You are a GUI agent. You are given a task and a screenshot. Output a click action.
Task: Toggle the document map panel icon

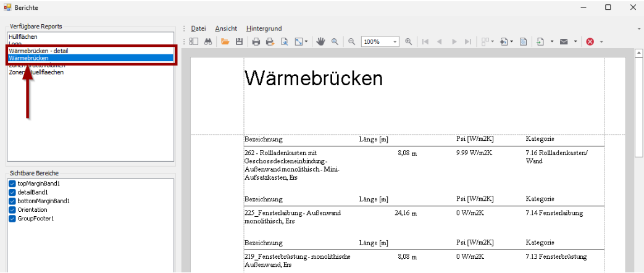pos(194,41)
